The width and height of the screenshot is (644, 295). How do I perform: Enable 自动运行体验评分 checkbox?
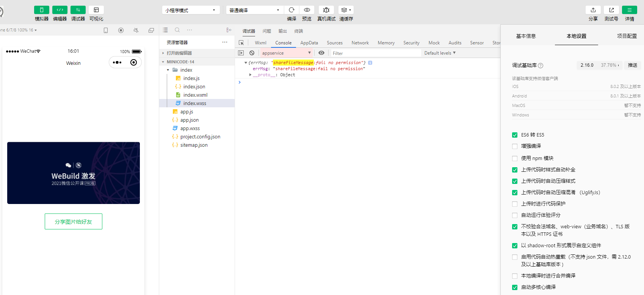point(515,215)
